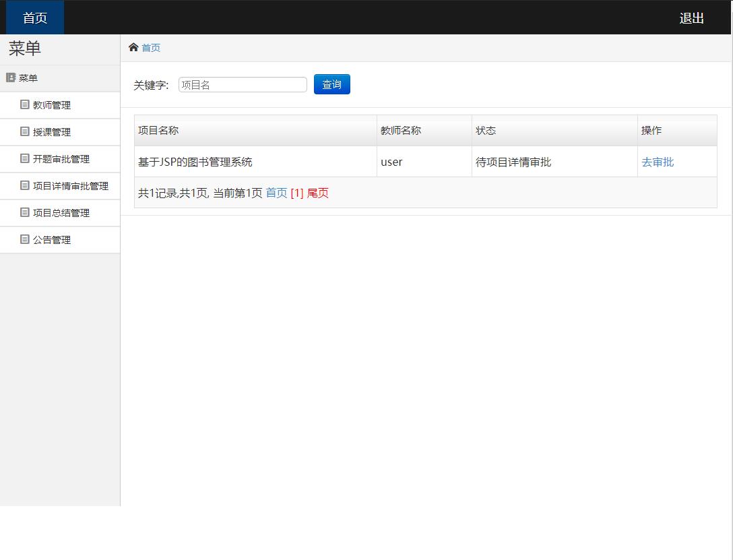Click the icon beside 授课管理
The image size is (733, 560).
coord(25,131)
